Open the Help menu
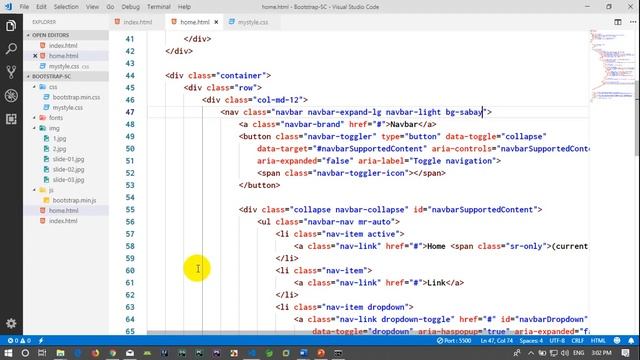 click(184, 7)
